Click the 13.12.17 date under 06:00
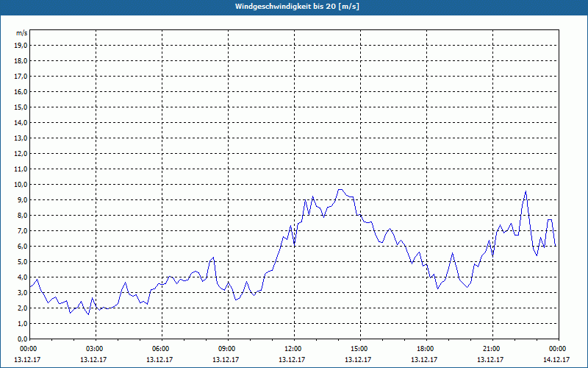The image size is (588, 368). (x=159, y=359)
